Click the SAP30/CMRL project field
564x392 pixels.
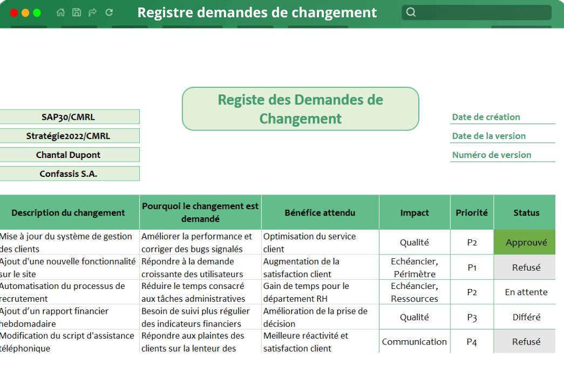[70, 116]
